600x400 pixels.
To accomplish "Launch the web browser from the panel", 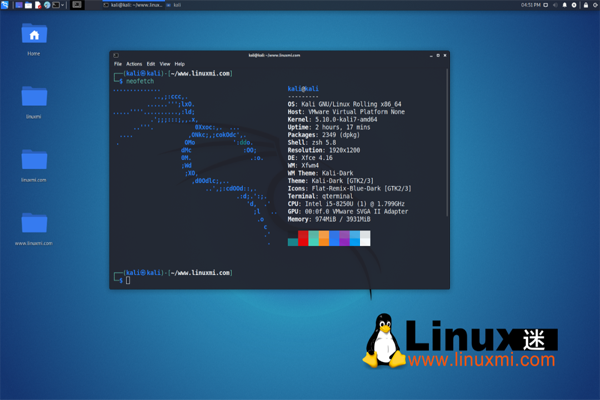I will [47, 5].
